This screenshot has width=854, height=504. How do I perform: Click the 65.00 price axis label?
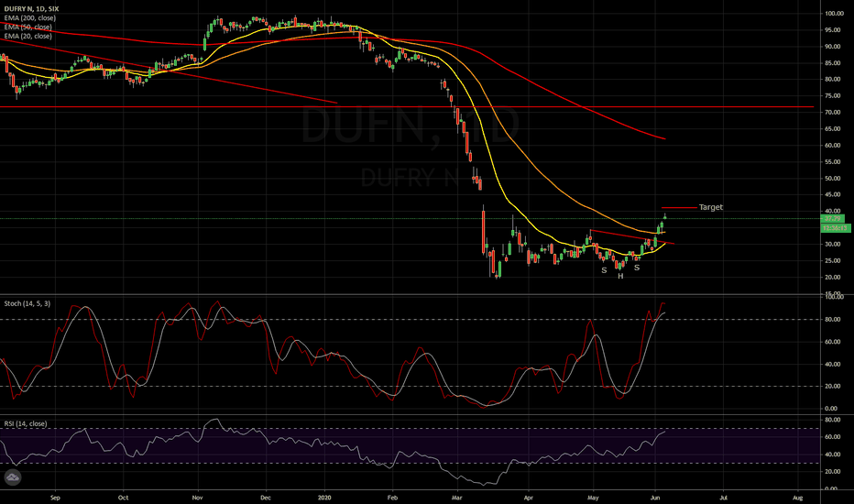click(x=833, y=129)
